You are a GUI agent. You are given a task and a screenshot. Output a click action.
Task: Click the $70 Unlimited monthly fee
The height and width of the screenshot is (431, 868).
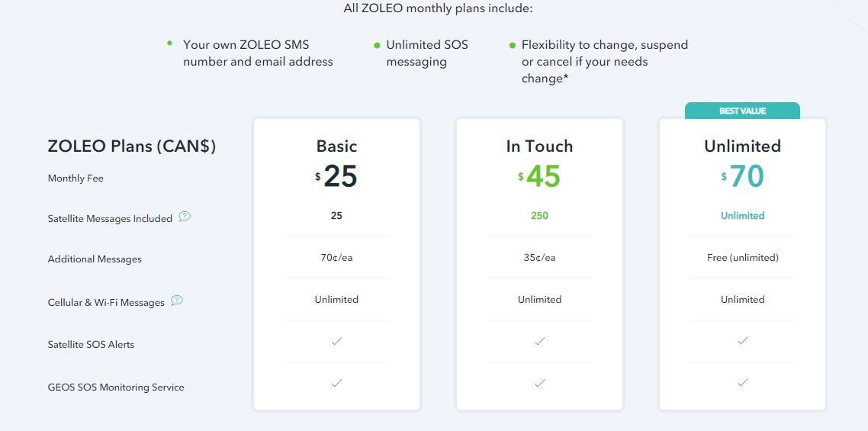coord(742,177)
